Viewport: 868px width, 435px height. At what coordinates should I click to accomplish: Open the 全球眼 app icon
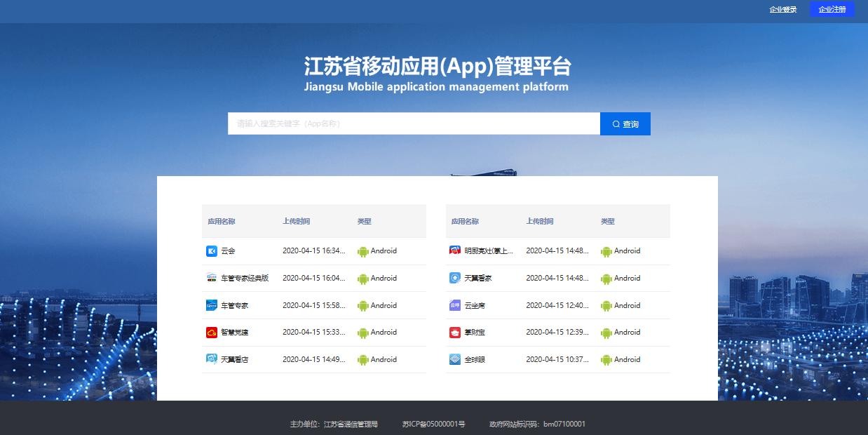click(454, 359)
